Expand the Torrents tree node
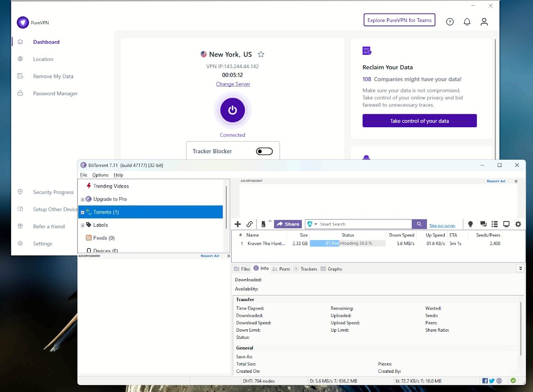The width and height of the screenshot is (533, 392). click(x=82, y=212)
